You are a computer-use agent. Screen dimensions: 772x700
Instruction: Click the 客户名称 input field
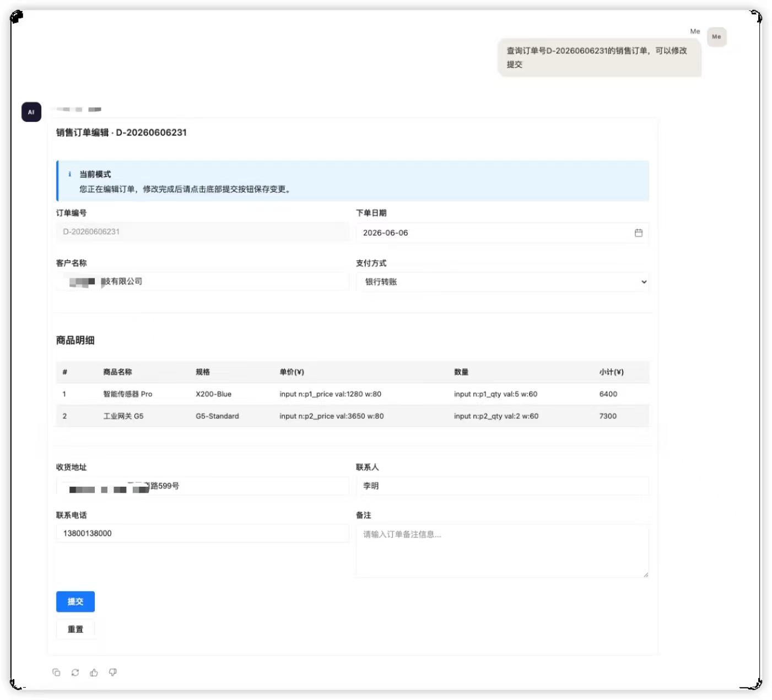(202, 282)
